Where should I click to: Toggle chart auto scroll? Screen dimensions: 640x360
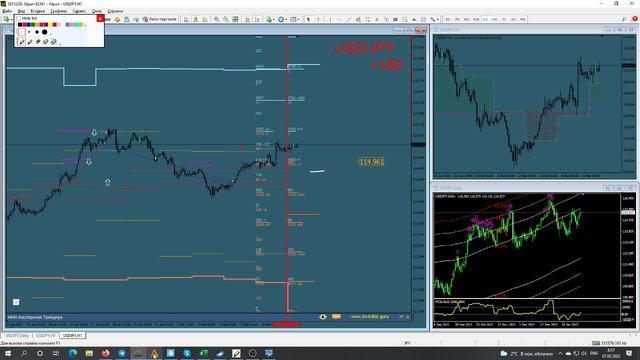click(247, 19)
